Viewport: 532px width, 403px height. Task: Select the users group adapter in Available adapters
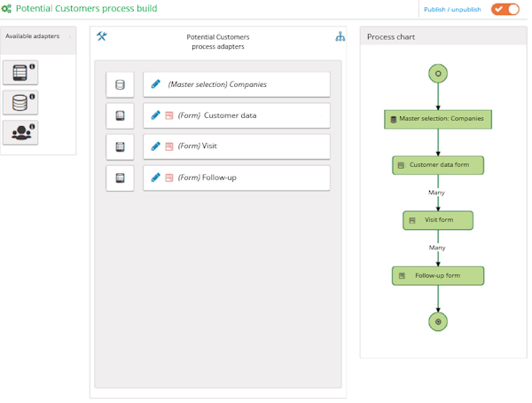[x=20, y=132]
